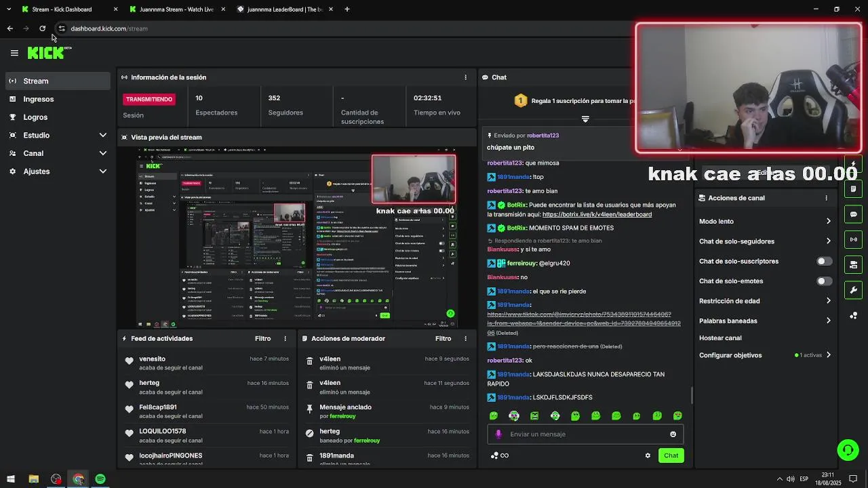This screenshot has width=868, height=488.
Task: Open the three-dot menu of Información de la sesión
Action: pos(465,77)
